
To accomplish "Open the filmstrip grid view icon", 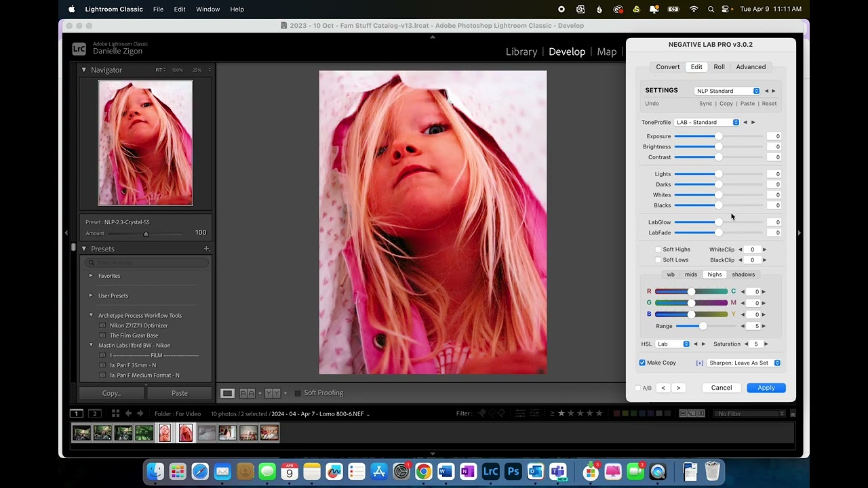I will [x=115, y=413].
